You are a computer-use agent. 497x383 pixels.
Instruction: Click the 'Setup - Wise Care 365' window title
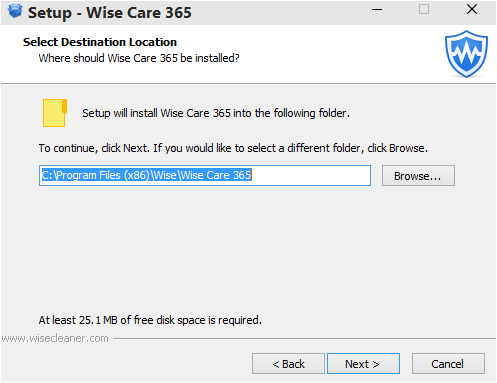tap(110, 13)
